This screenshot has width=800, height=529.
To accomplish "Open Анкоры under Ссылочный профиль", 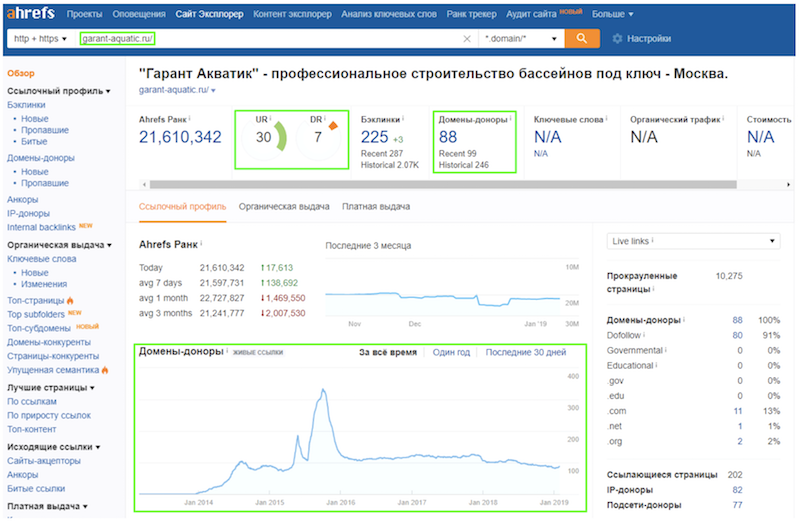I will (22, 199).
